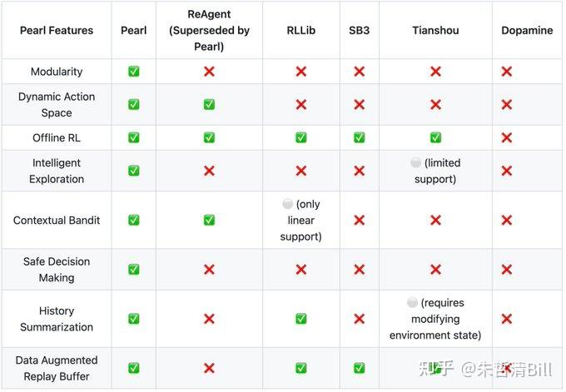Click the red cross for RLLib Safe Decision Making
This screenshot has width=566, height=392.
301,270
